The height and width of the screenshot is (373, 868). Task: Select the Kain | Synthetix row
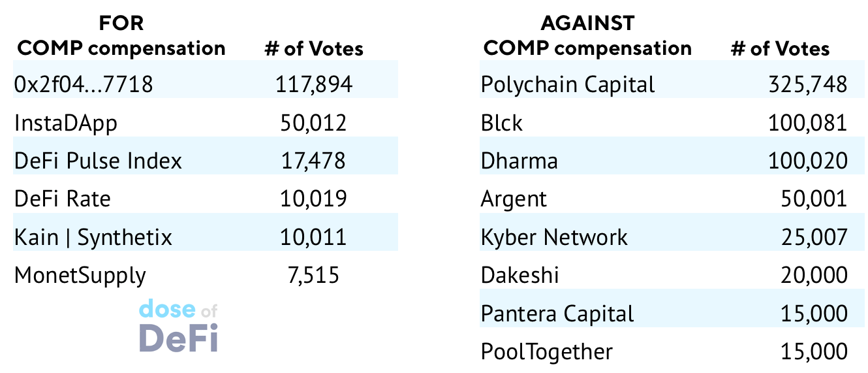pos(206,236)
